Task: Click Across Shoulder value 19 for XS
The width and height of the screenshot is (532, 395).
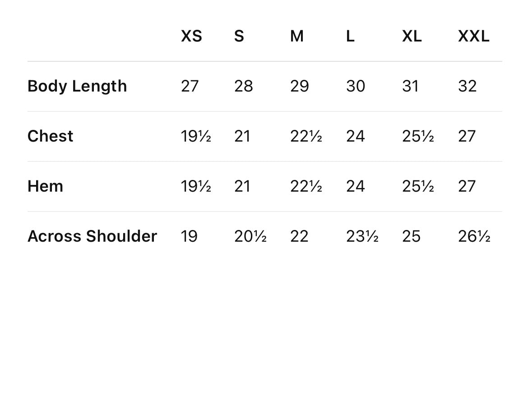Action: point(189,236)
